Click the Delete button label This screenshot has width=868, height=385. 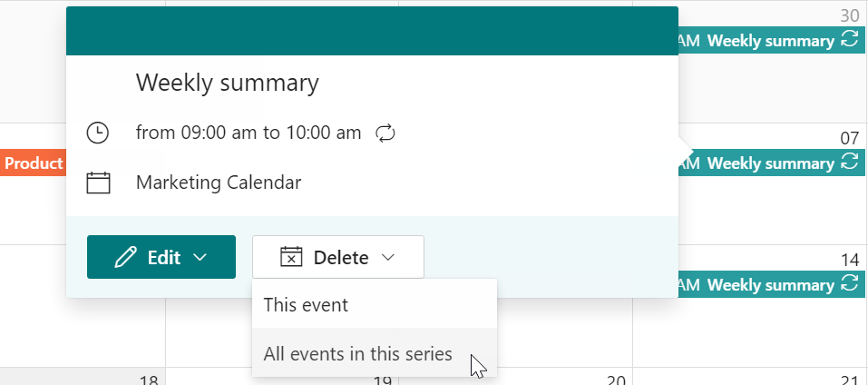341,258
